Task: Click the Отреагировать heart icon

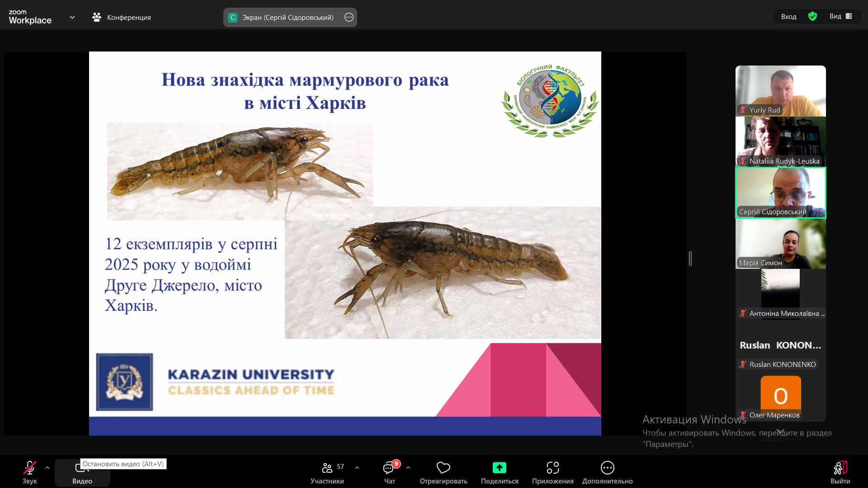Action: pyautogui.click(x=443, y=468)
